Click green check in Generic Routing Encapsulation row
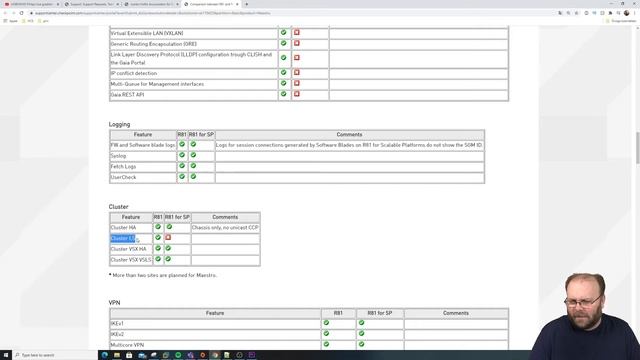 284,43
